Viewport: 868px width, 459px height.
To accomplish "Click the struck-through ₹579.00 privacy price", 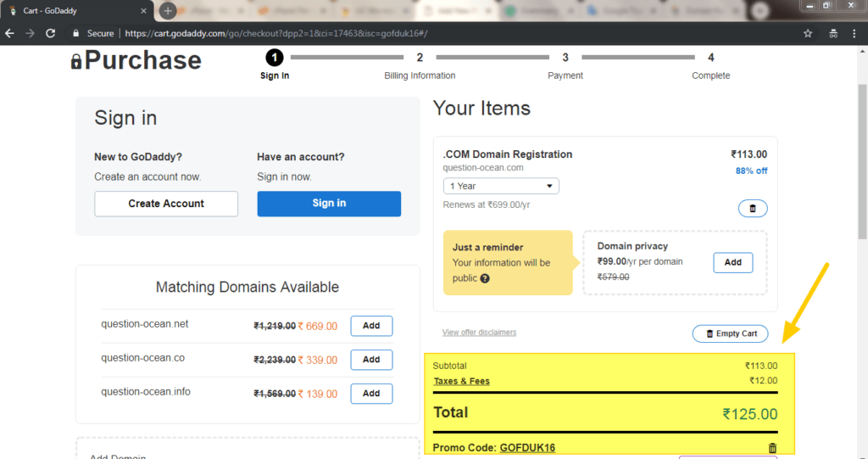I will [x=613, y=277].
